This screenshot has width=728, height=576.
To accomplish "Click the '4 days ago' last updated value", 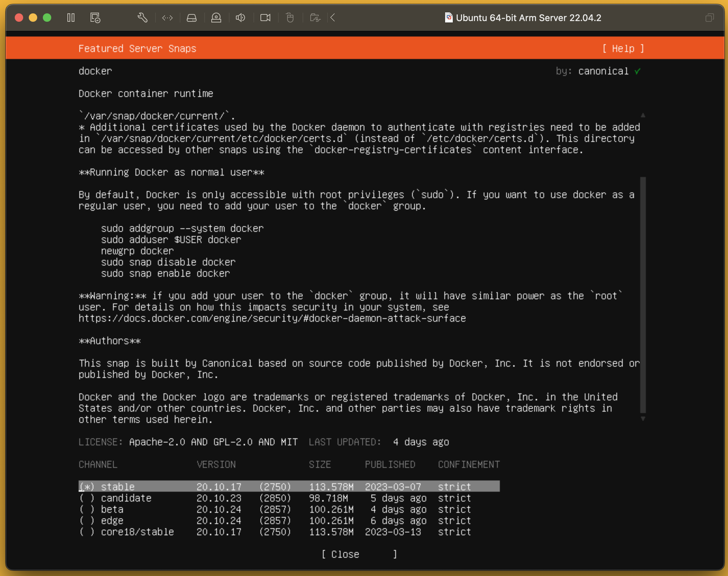I will 421,442.
